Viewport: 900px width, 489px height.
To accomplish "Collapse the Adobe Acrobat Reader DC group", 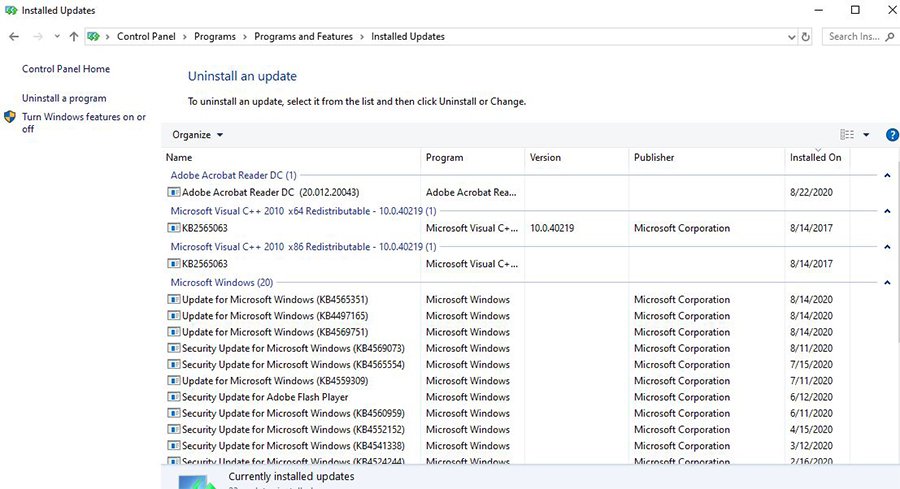I will [x=887, y=176].
